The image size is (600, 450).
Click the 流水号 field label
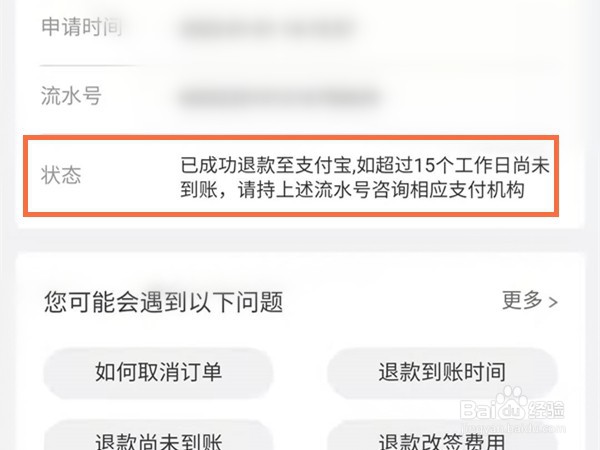click(71, 96)
